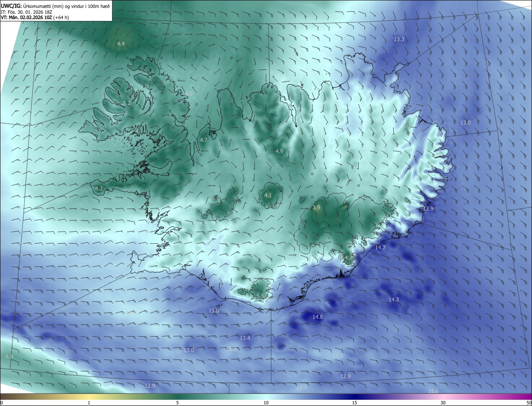
Task: Click the 30 tick label on the color scale
Action: coord(443,403)
